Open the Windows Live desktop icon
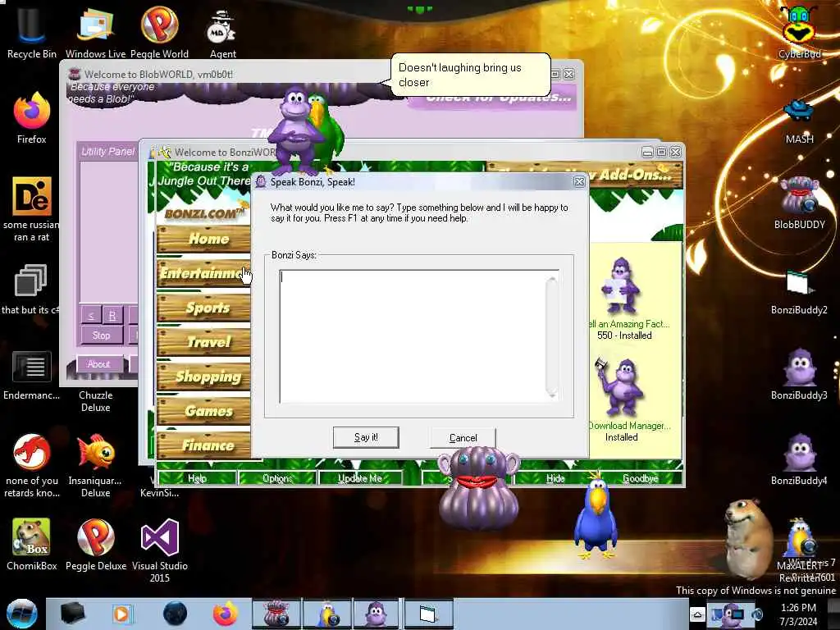Image resolution: width=840 pixels, height=630 pixels. coord(95,31)
